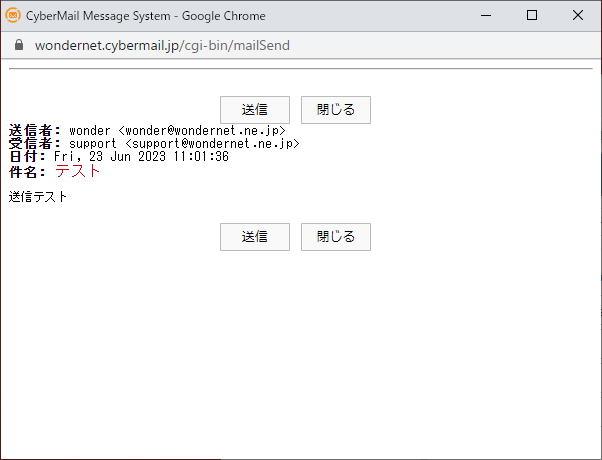Click the upper 送信 send button
The image size is (602, 460).
255,110
